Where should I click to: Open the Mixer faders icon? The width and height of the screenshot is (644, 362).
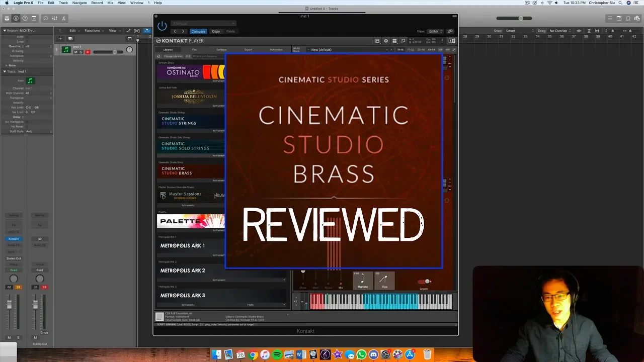55,19
